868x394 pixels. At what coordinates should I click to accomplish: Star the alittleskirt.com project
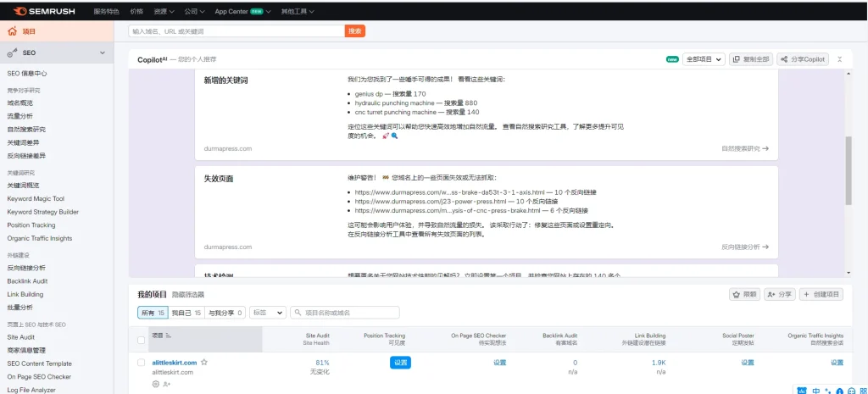click(203, 363)
